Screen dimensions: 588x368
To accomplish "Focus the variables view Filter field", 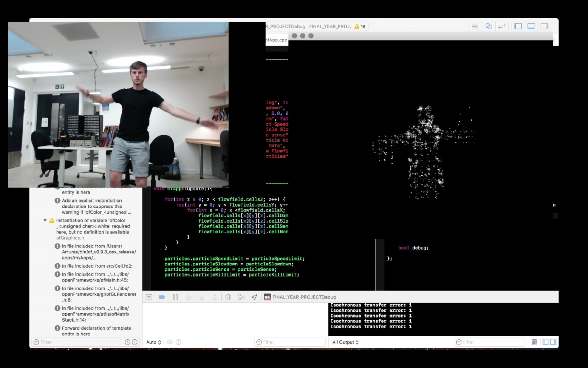I will 290,342.
